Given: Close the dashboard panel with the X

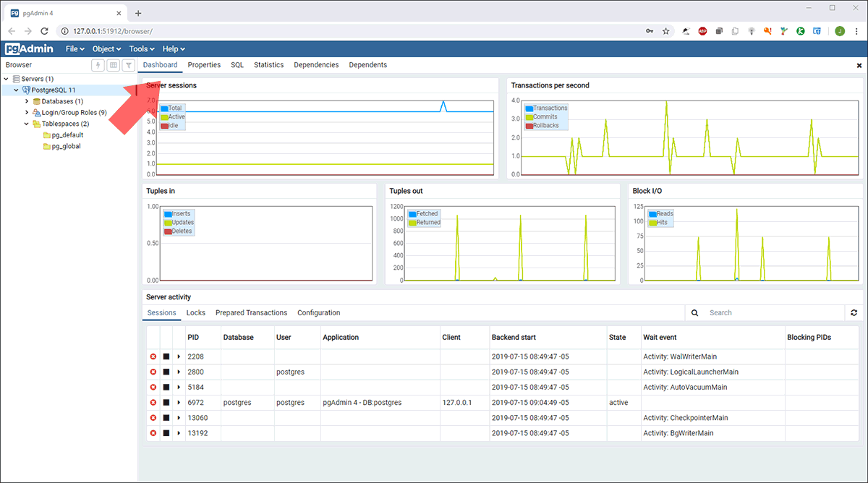Looking at the screenshot, I should [859, 65].
